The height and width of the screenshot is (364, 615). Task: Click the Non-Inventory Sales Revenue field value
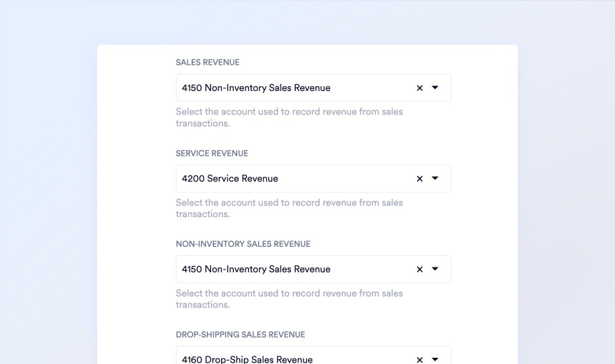tap(256, 269)
